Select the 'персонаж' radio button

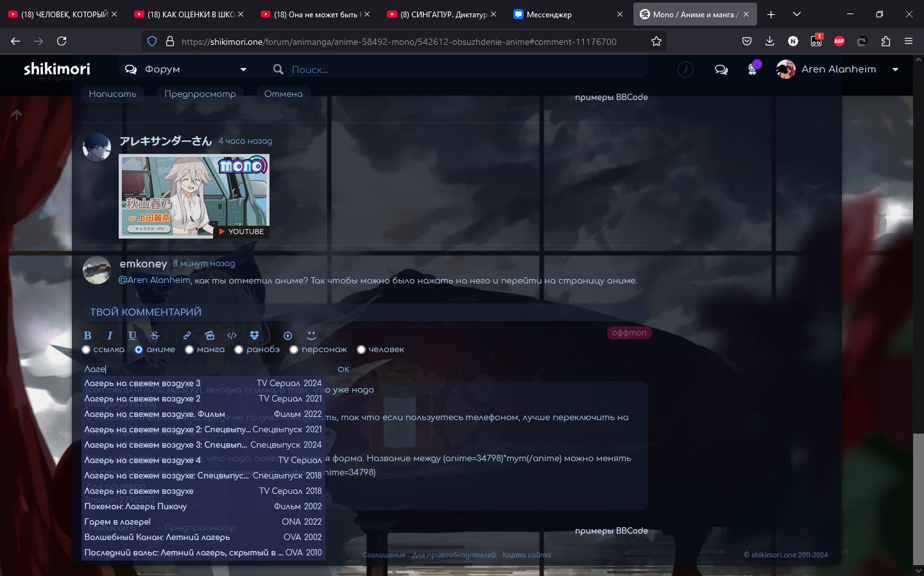point(294,350)
